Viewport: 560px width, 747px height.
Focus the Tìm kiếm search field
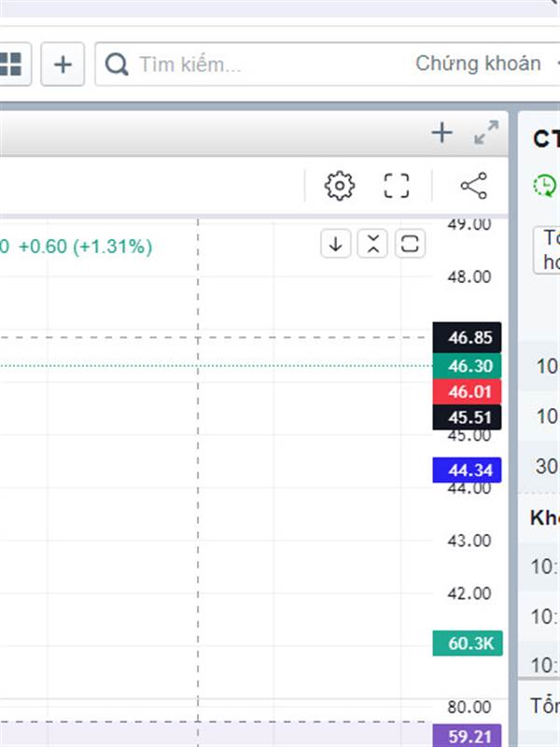tap(252, 63)
